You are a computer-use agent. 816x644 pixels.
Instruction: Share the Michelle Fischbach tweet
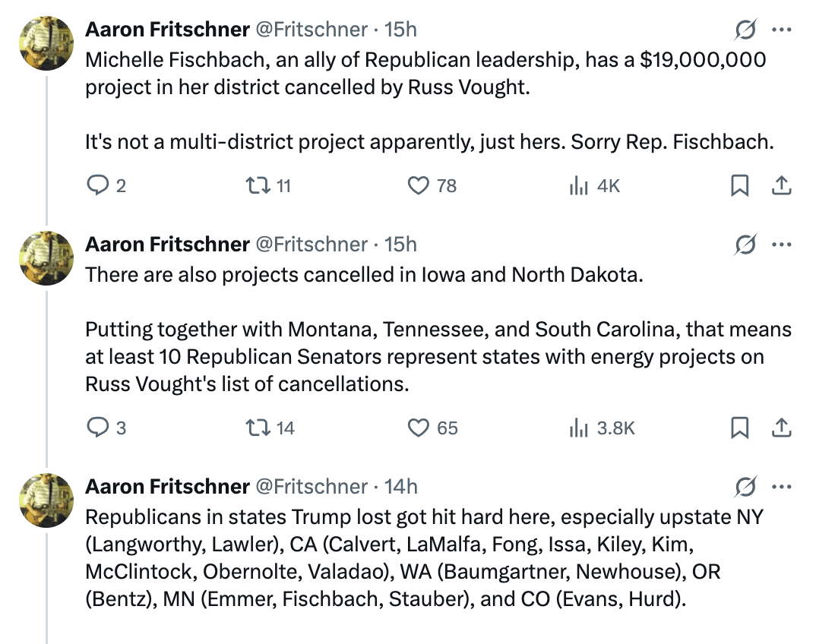[x=782, y=185]
